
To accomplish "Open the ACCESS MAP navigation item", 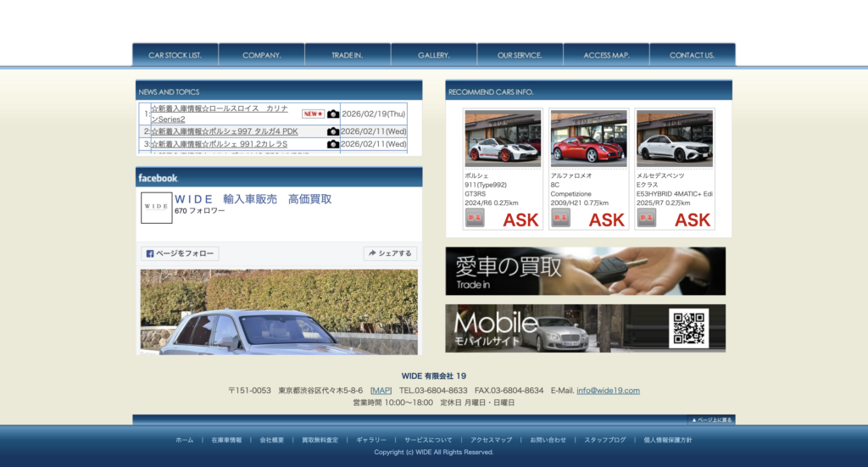I will (606, 55).
